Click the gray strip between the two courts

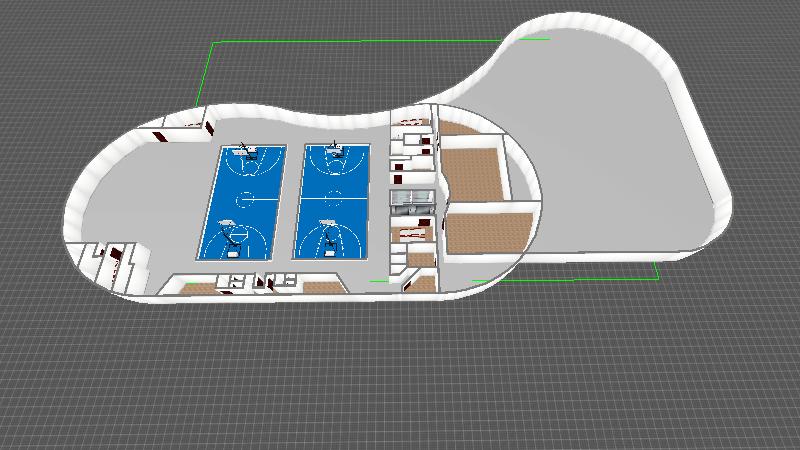point(289,200)
